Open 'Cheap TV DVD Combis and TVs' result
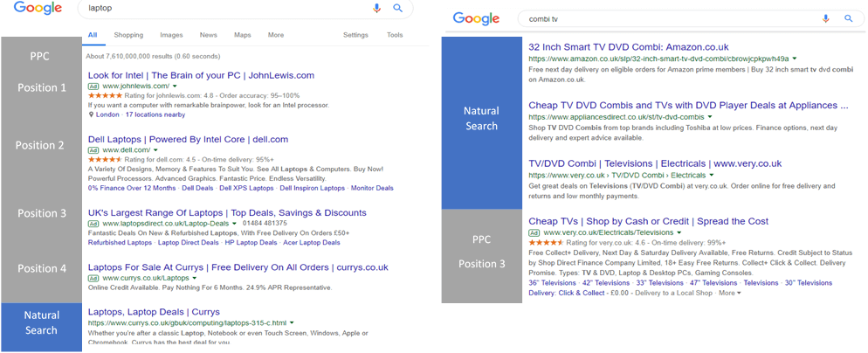 (x=689, y=106)
